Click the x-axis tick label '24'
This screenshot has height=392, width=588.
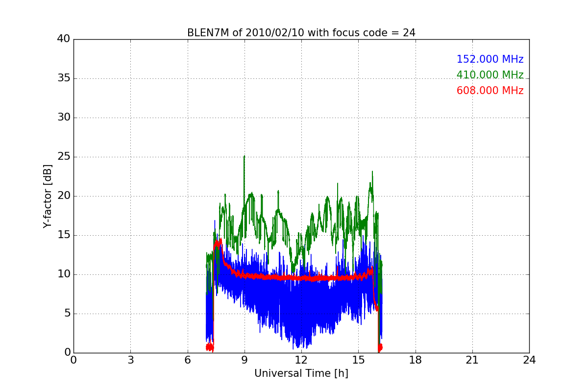point(529,360)
